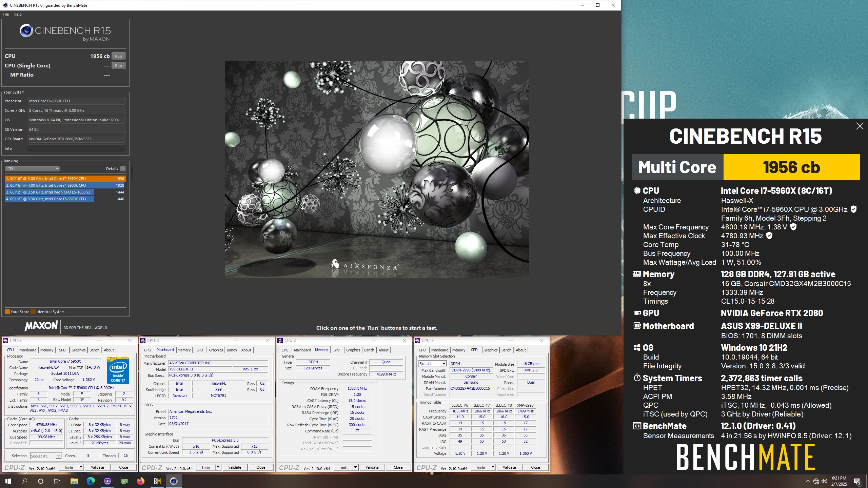Open the Ranking CPU dropdown
868x488 pixels.
[x=32, y=169]
